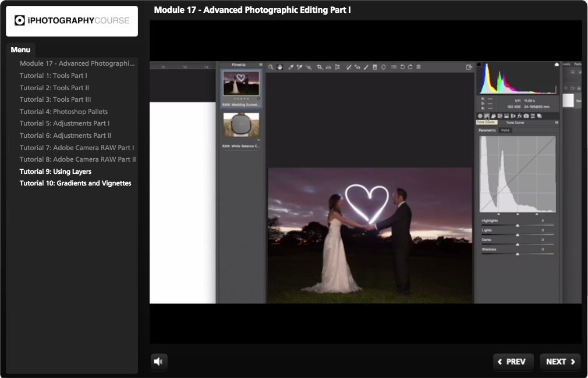Open Module 17 overview in menu

click(x=77, y=63)
